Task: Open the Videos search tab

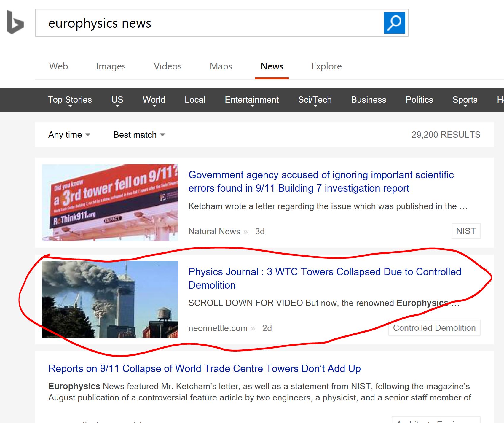Action: coord(168,66)
